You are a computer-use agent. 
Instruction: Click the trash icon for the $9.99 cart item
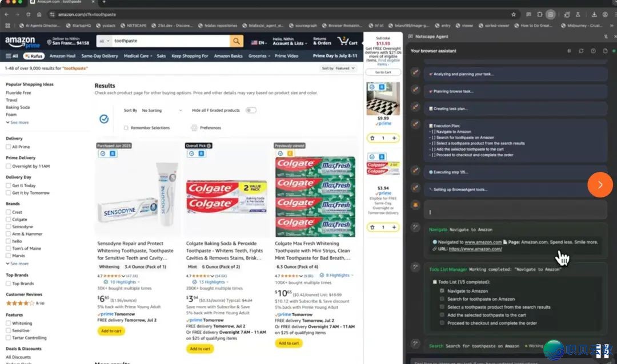[x=372, y=139]
